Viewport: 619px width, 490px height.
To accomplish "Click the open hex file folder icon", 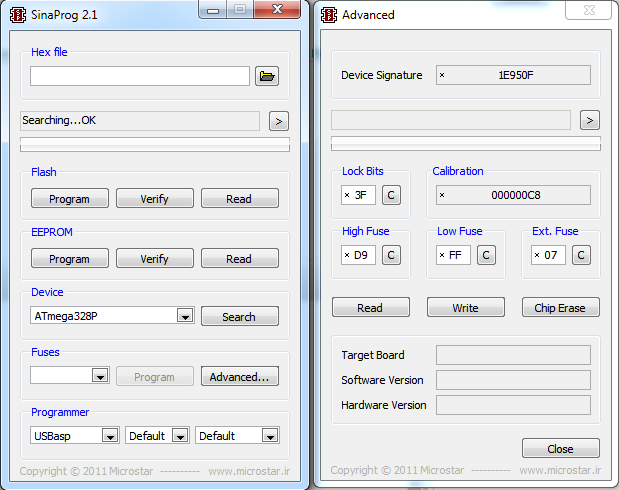I will click(x=266, y=76).
